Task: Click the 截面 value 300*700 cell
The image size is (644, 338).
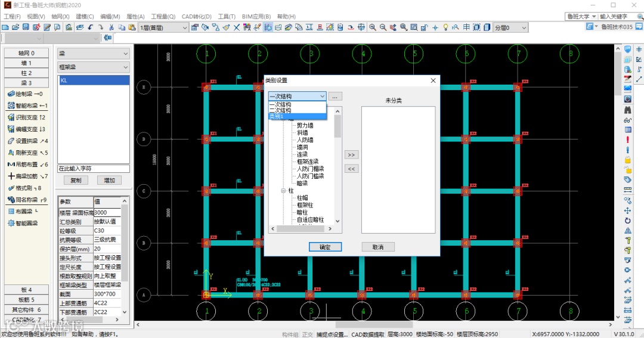Action: click(107, 294)
